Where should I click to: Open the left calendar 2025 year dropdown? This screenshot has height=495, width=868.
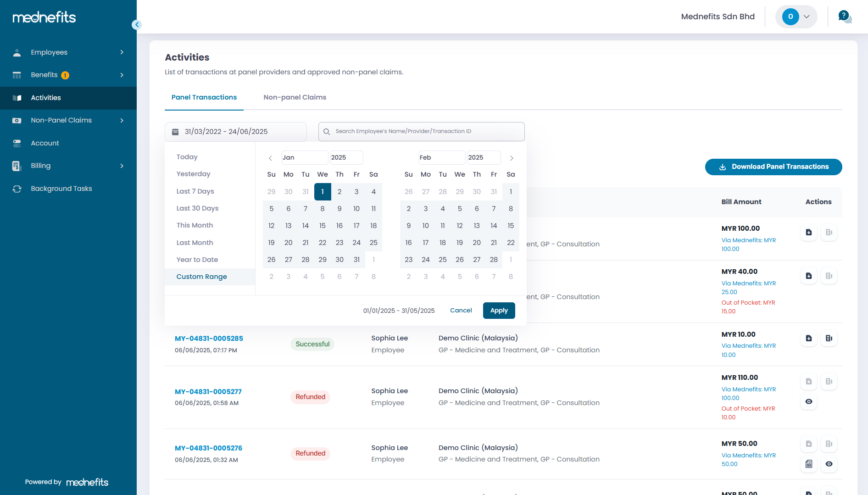coord(346,157)
